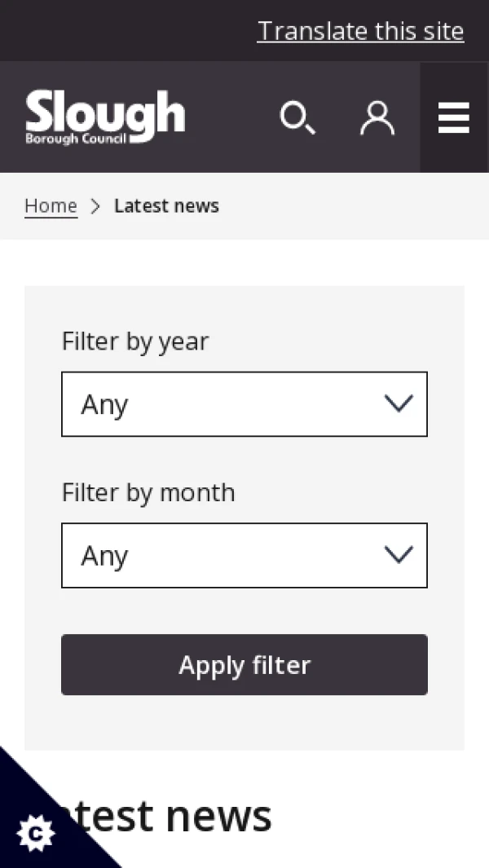The image size is (489, 868).
Task: Go to Home in the breadcrumb
Action: (51, 206)
